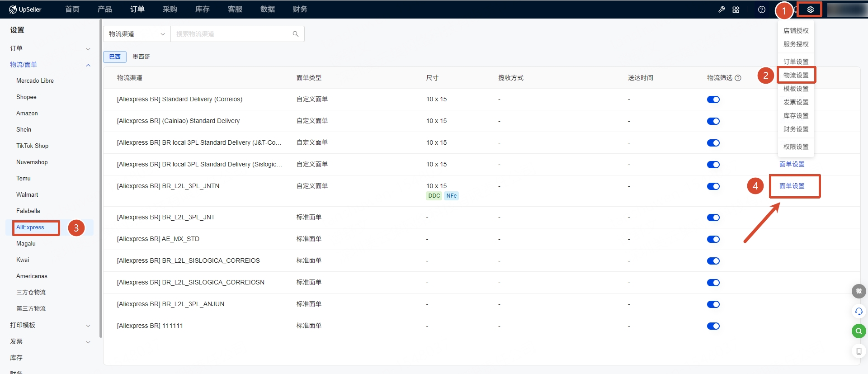868x374 pixels.
Task: Choose 发票设置 from settings menu
Action: (796, 102)
